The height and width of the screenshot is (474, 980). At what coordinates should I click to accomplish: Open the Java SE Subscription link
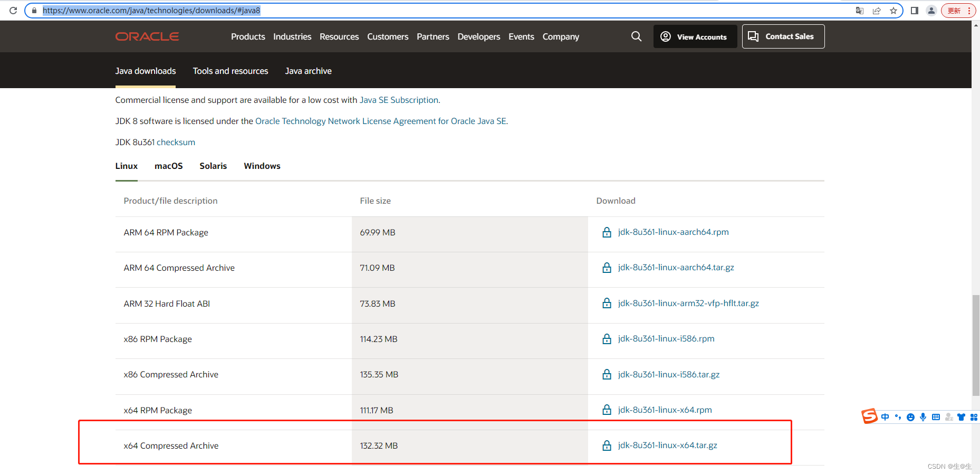click(x=399, y=100)
